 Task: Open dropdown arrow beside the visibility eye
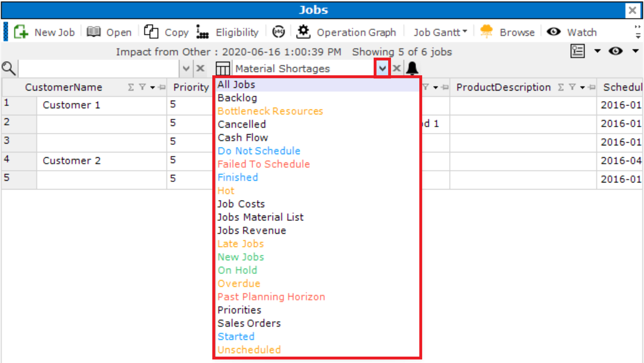click(636, 51)
